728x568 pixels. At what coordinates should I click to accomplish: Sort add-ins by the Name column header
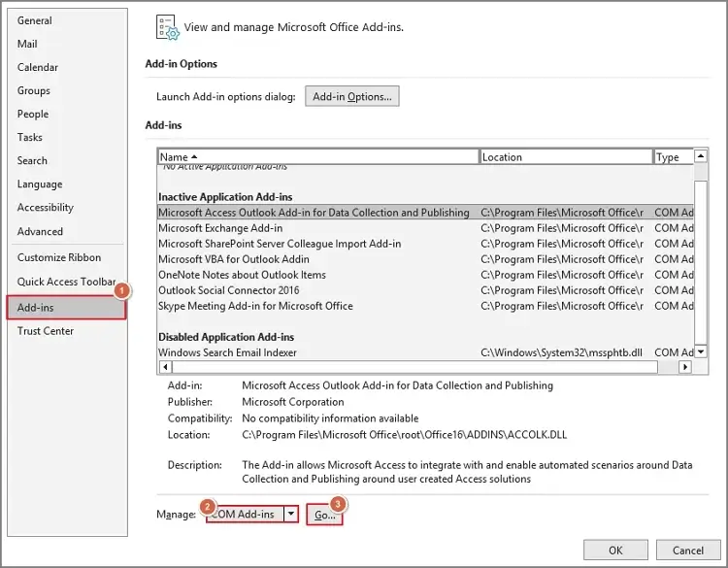coord(317,156)
